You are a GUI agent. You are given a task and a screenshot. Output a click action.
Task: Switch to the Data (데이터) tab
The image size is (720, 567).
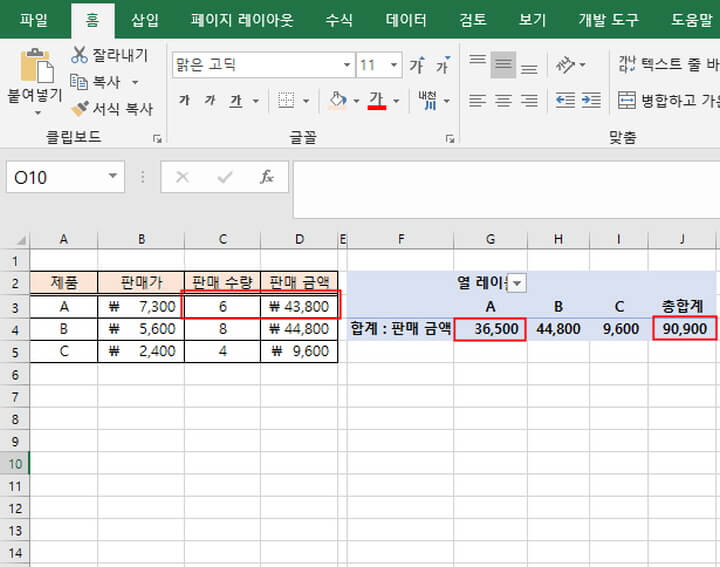pos(406,20)
